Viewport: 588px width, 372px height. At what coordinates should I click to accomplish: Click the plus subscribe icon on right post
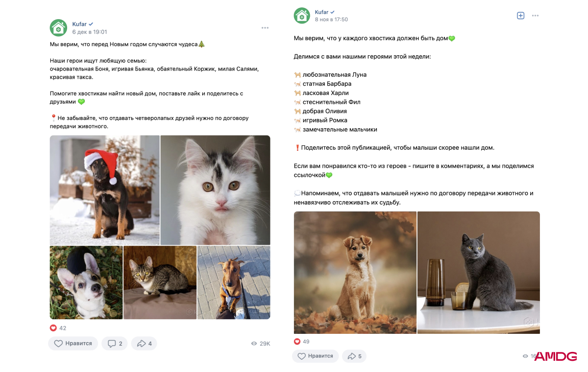point(521,16)
